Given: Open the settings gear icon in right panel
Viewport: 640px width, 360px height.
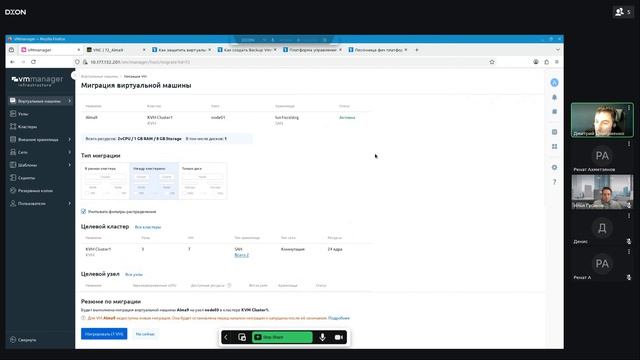Looking at the screenshot, I should point(554,167).
